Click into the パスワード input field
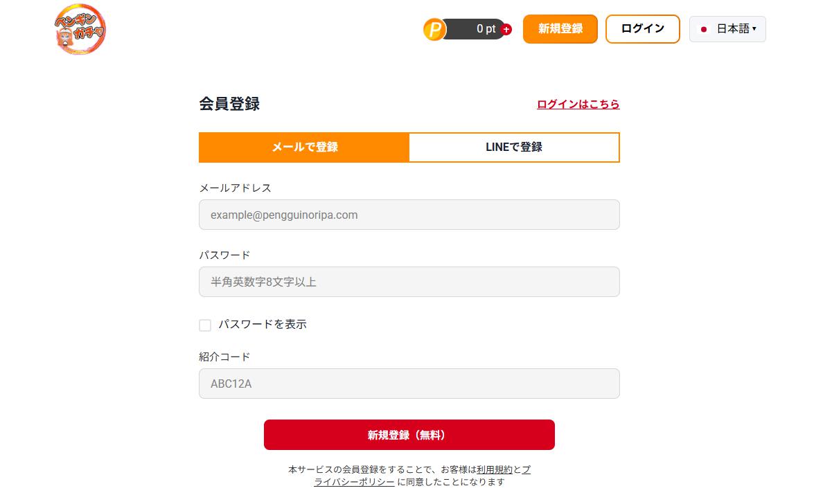 tap(409, 282)
